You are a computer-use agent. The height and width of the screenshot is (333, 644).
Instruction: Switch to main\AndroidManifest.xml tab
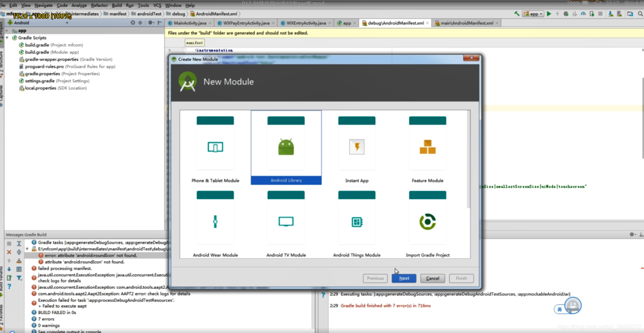pyautogui.click(x=467, y=23)
